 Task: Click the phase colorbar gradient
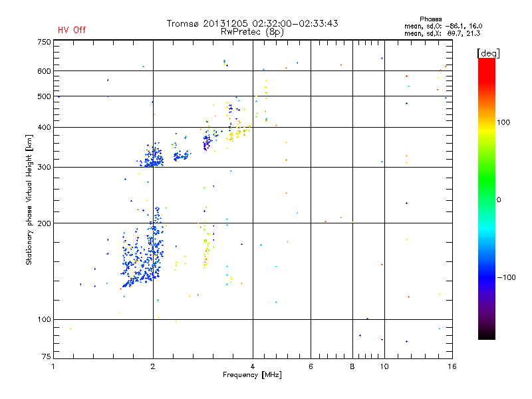[487, 198]
